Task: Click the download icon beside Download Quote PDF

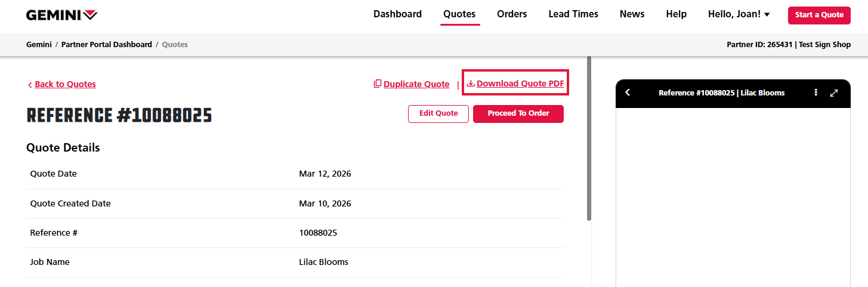Action: (471, 84)
